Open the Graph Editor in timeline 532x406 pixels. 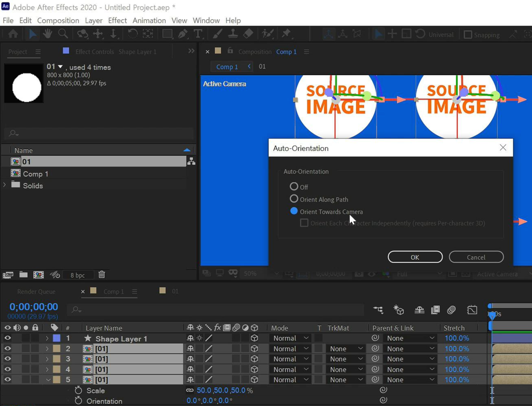[x=472, y=310]
